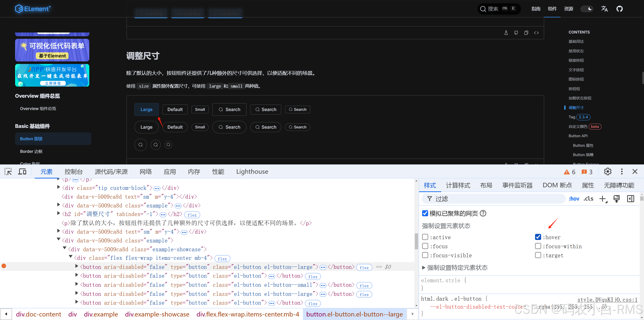The height and width of the screenshot is (320, 644).
Task: Expand the h2 调整尺寸 element node
Action: coord(59,214)
